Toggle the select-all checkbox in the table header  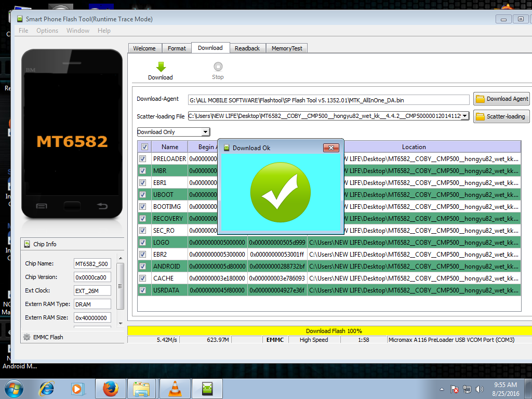[144, 147]
